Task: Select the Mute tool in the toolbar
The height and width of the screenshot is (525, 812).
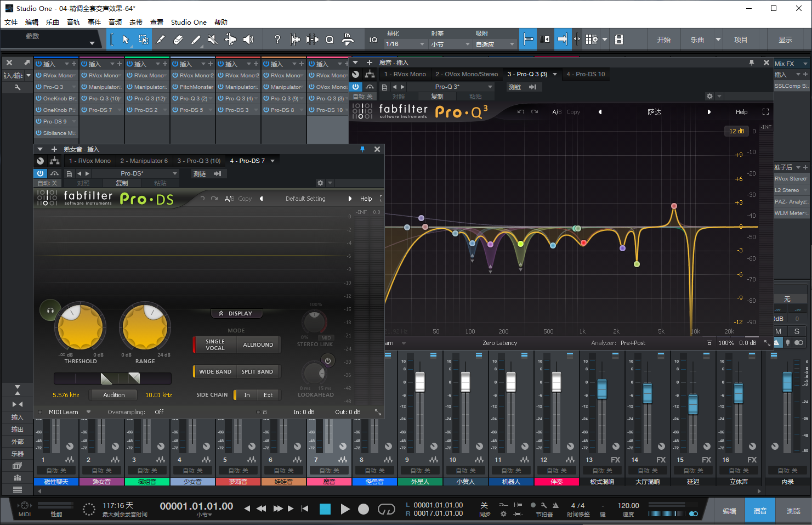Action: click(x=212, y=39)
